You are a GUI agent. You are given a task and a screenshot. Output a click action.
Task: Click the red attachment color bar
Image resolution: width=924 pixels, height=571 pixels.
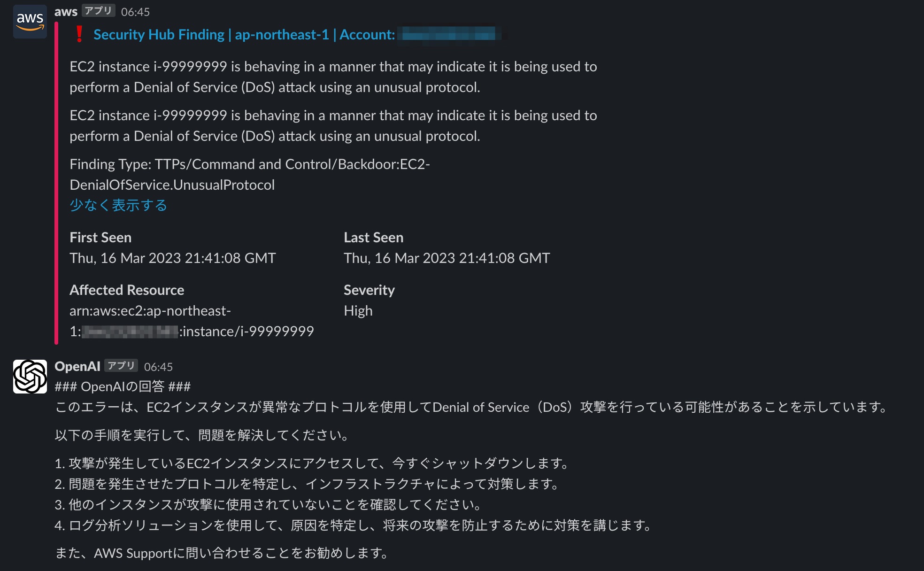click(x=56, y=183)
